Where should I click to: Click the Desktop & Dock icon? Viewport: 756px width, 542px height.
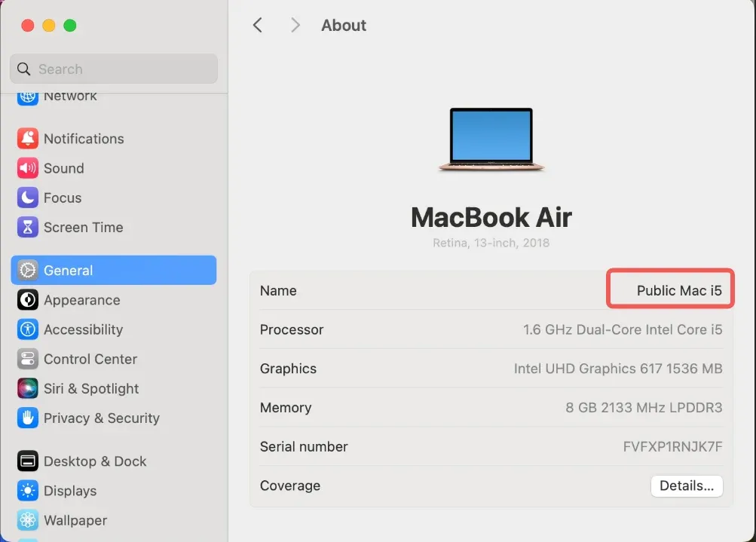(x=27, y=461)
